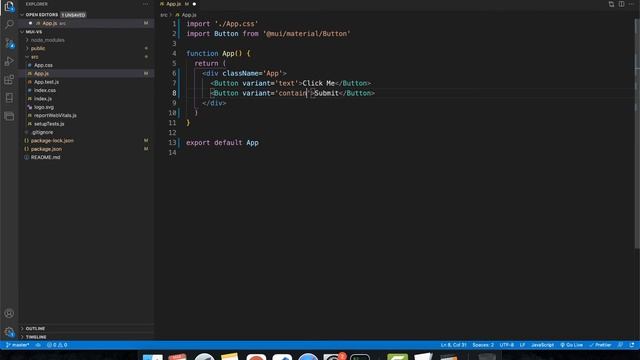Click the editor vertical scrollbar

(637, 133)
